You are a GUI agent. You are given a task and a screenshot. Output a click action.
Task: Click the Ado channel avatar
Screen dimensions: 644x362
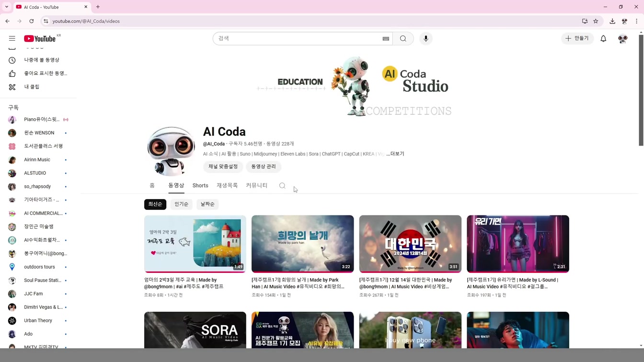click(12, 334)
